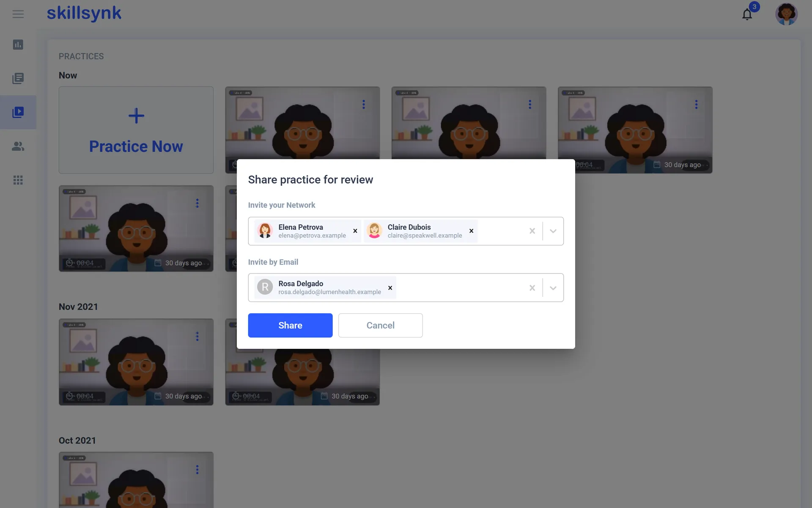The height and width of the screenshot is (508, 812).
Task: Open the user profile avatar
Action: 786,14
